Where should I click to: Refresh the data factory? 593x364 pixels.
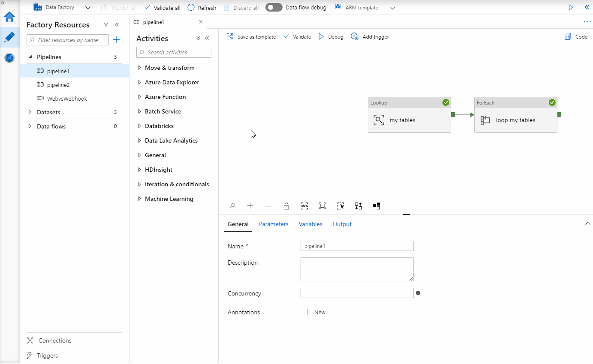202,7
